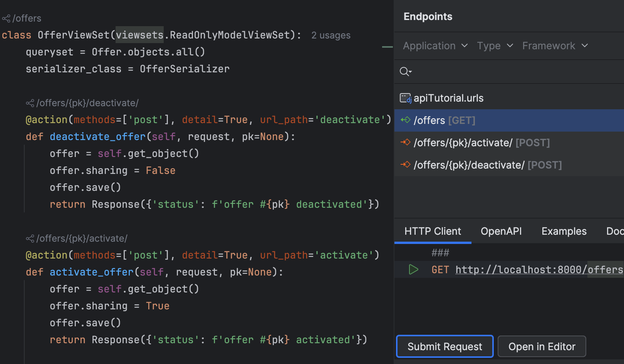
Task: Click the search magnifier icon in Endpoints
Action: pyautogui.click(x=405, y=72)
